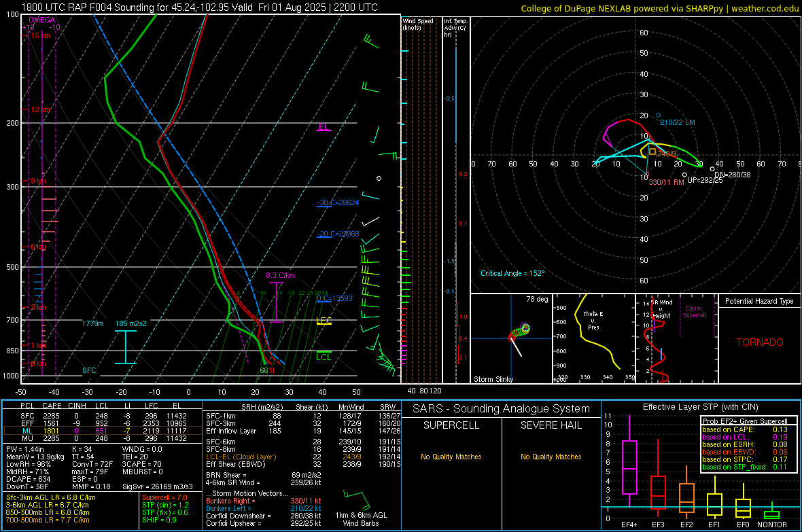
Task: Click the 78 deg value in Storm Slinky
Action: 537,299
